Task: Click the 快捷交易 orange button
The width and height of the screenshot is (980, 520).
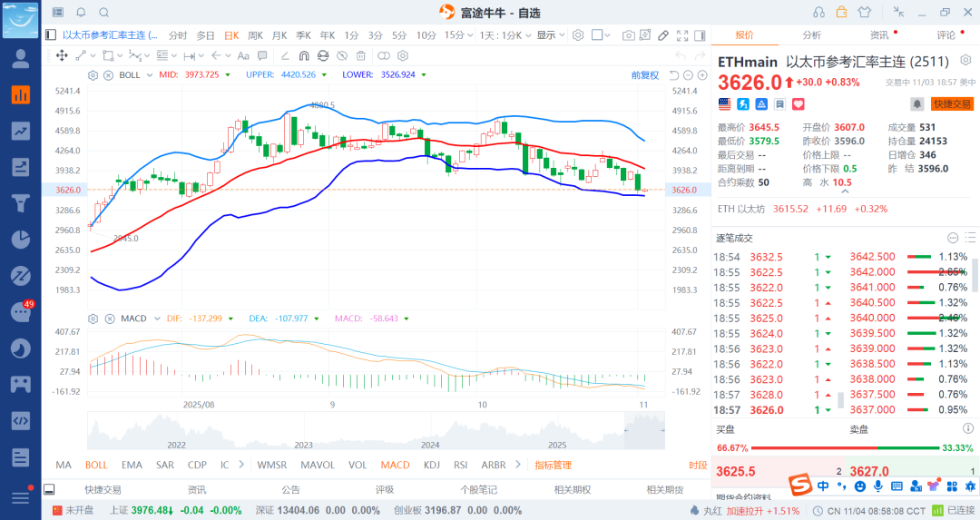Action: click(952, 104)
